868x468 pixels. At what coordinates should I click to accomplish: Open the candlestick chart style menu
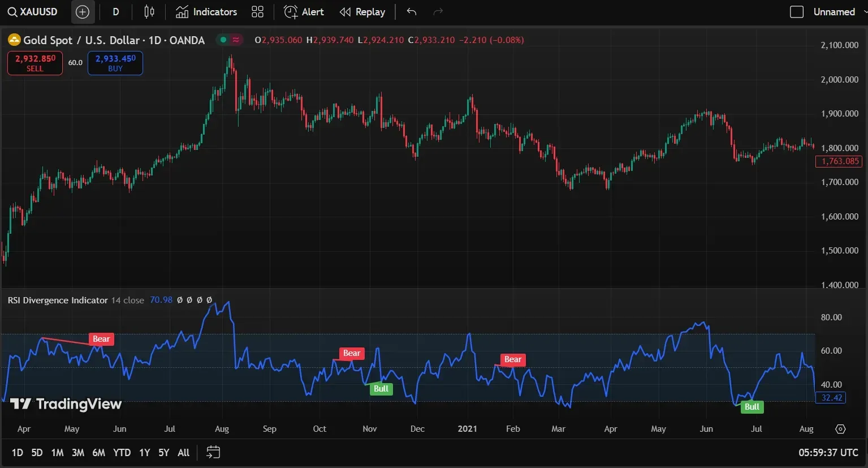(x=149, y=12)
